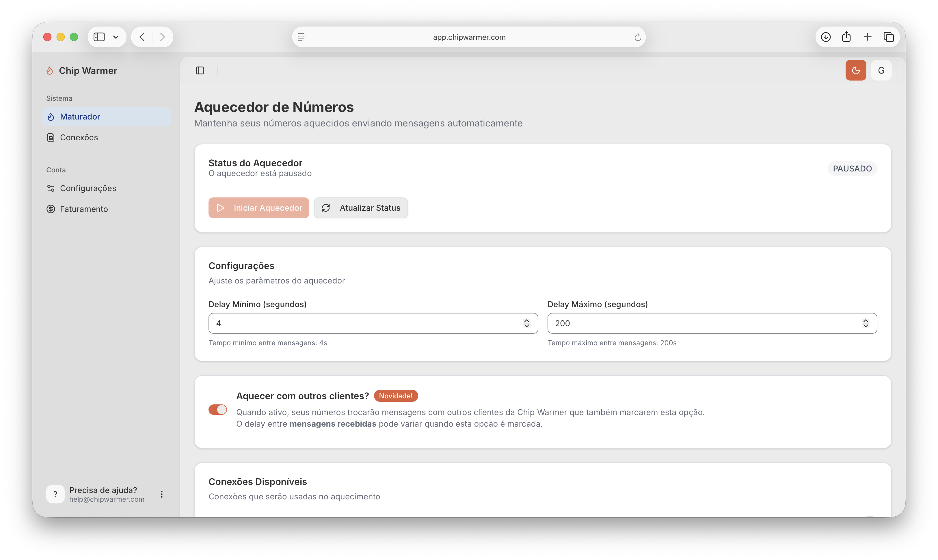Click the Chip Warmer flame logo
938x560 pixels.
tap(49, 70)
